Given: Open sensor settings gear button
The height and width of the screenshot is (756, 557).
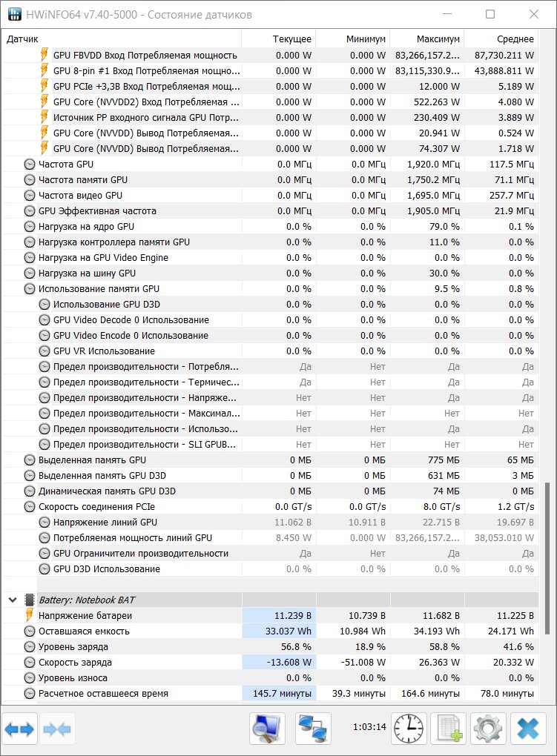Looking at the screenshot, I should [x=488, y=728].
